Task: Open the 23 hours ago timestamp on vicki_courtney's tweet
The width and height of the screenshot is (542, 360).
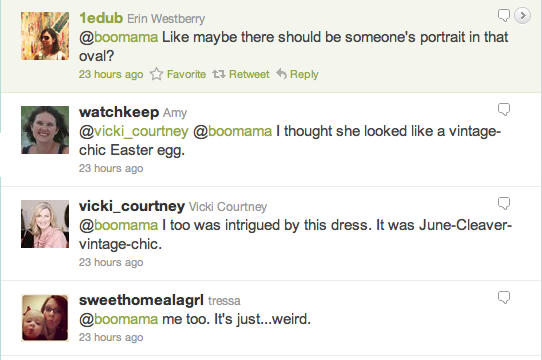Action: click(111, 262)
